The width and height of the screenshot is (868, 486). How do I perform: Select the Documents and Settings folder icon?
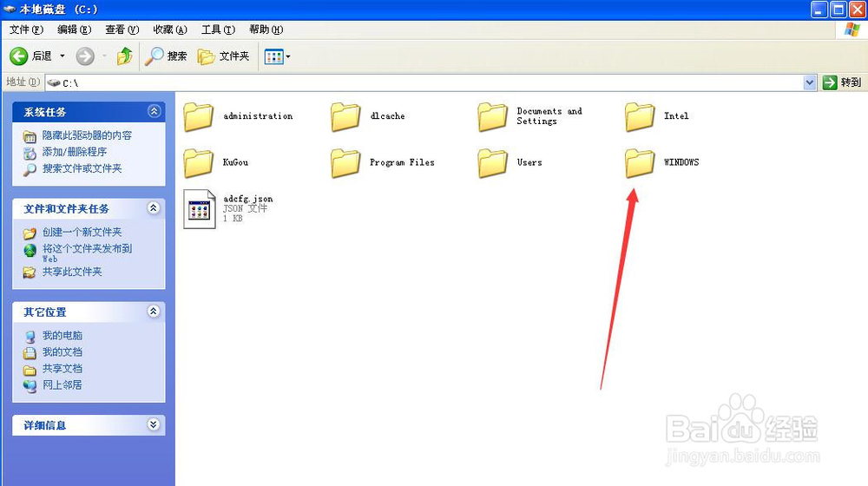tap(493, 117)
